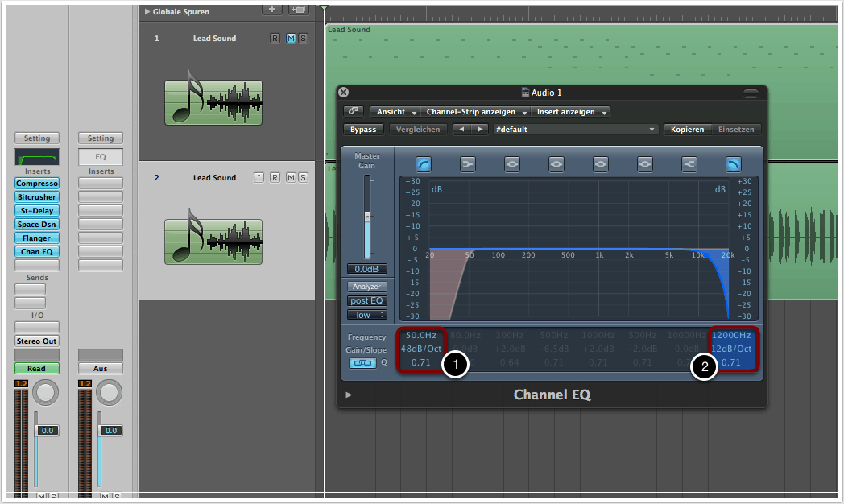Enable the high shelf band icon
The image size is (844, 504).
click(689, 164)
